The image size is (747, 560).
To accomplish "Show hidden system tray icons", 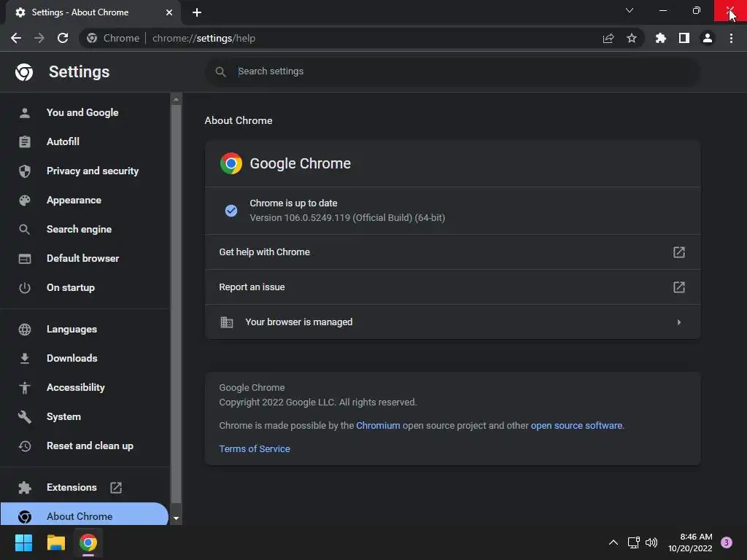I will (614, 542).
